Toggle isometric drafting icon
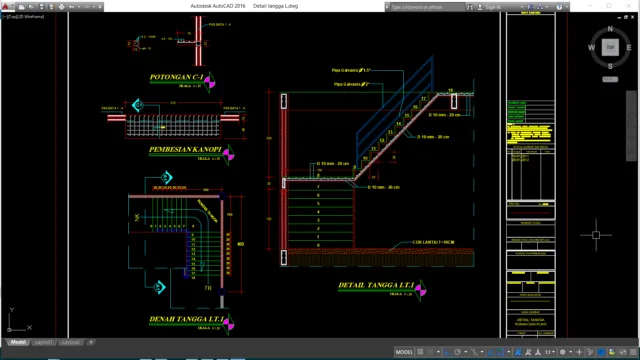The height and width of the screenshot is (360, 640). (x=474, y=352)
